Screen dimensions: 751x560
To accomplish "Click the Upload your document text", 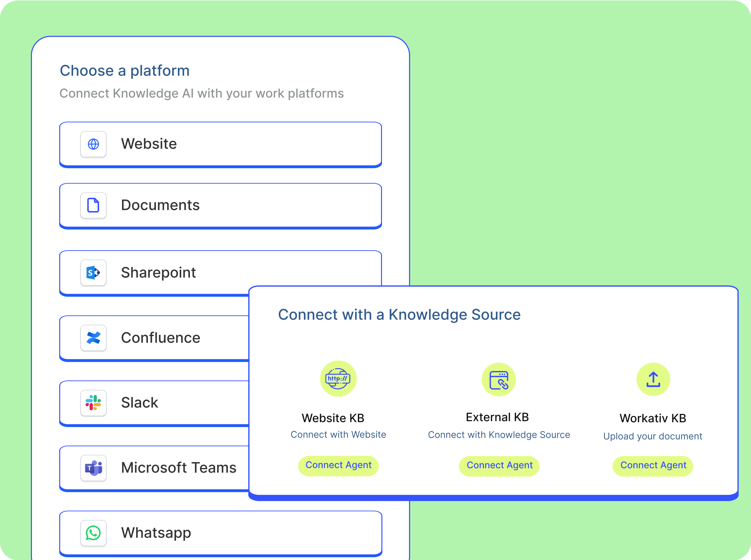I will point(653,436).
